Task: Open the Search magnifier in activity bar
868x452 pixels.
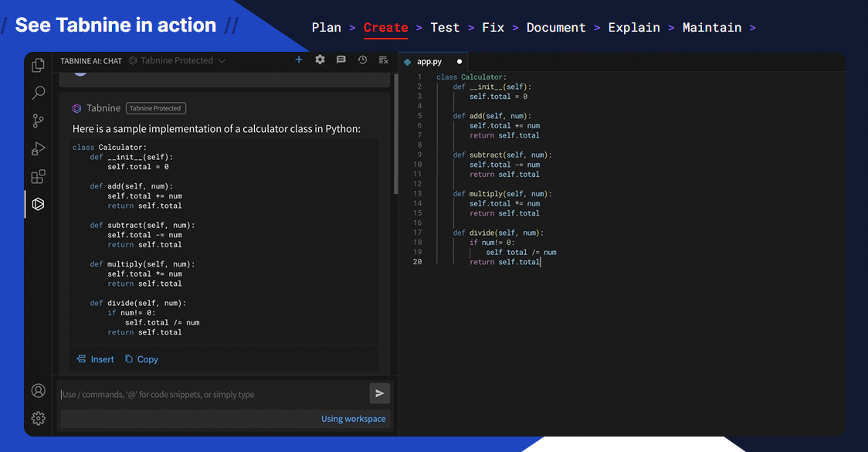Action: click(x=38, y=93)
